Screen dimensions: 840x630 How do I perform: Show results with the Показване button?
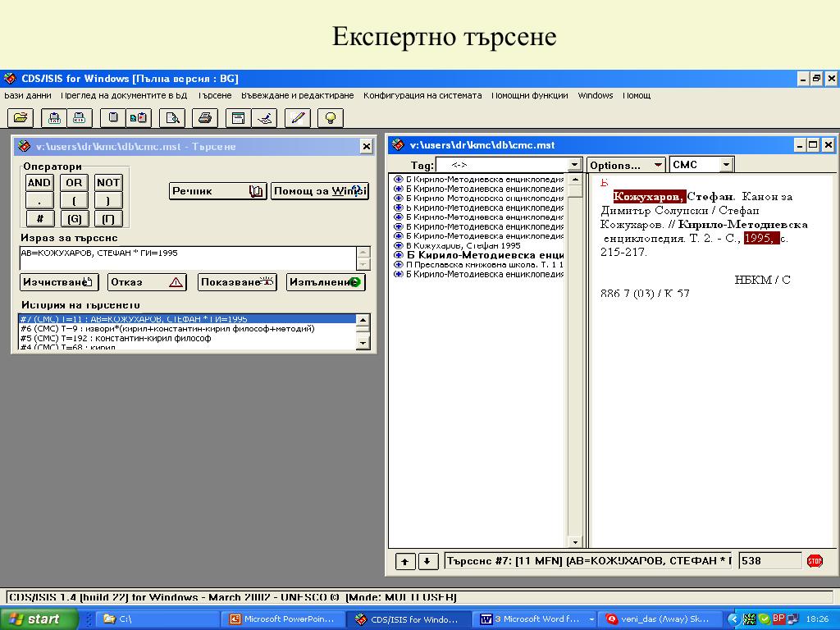[x=237, y=282]
